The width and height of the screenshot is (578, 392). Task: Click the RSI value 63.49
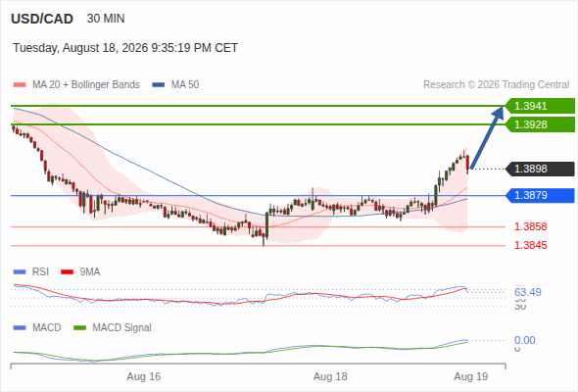pos(527,292)
